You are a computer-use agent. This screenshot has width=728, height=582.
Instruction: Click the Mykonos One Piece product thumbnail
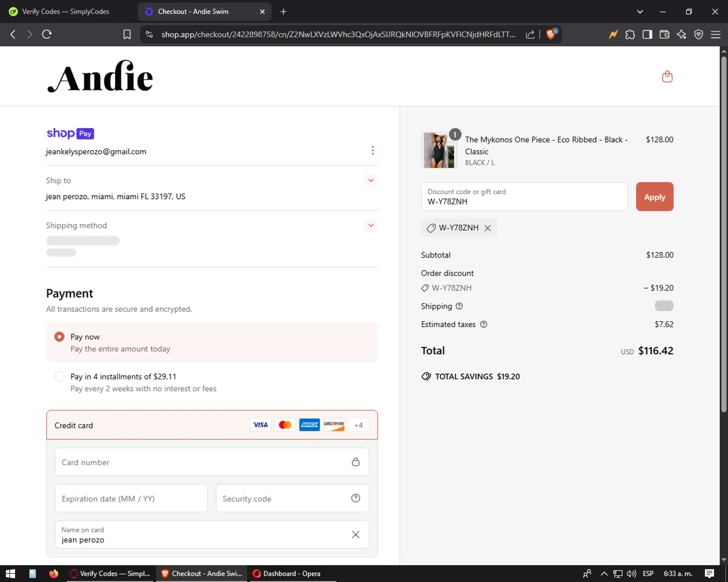[439, 150]
